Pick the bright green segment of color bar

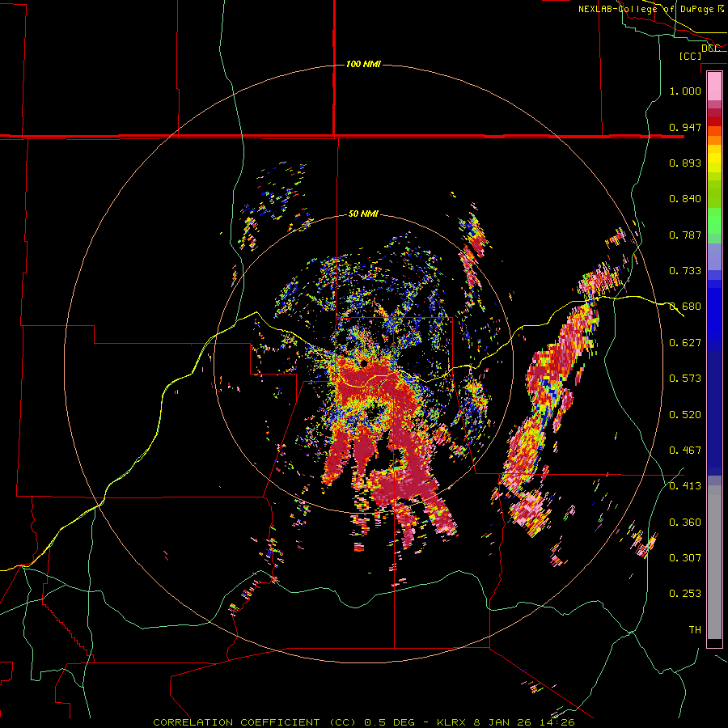(714, 221)
